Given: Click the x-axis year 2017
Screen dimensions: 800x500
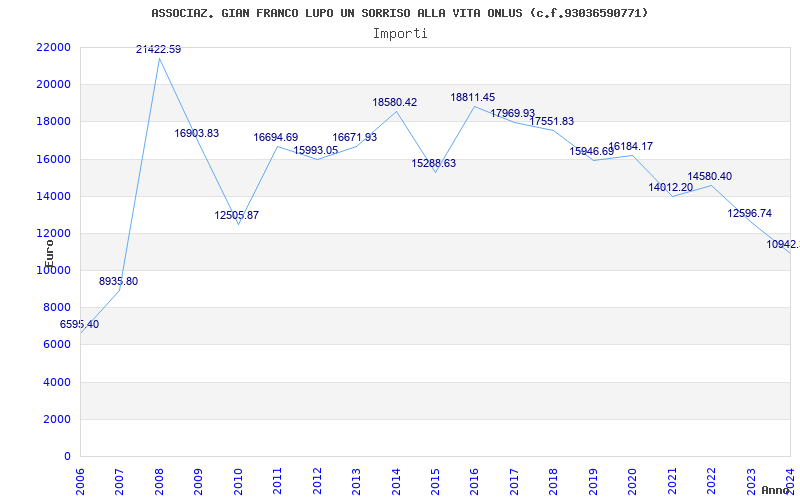Looking at the screenshot, I should [514, 480].
